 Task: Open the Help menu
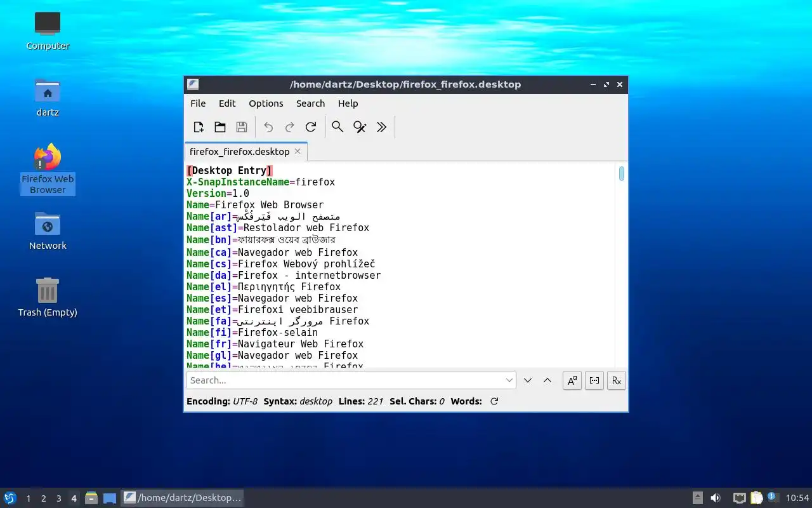pos(348,104)
